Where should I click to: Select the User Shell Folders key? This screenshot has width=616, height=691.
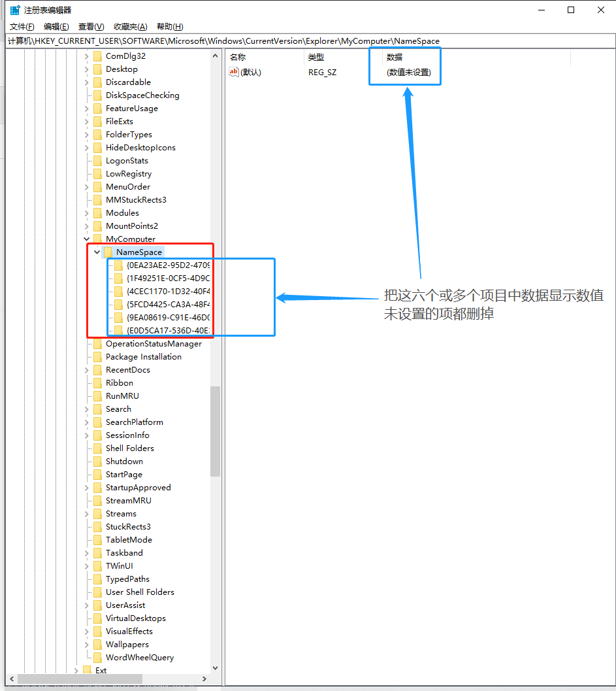click(140, 592)
